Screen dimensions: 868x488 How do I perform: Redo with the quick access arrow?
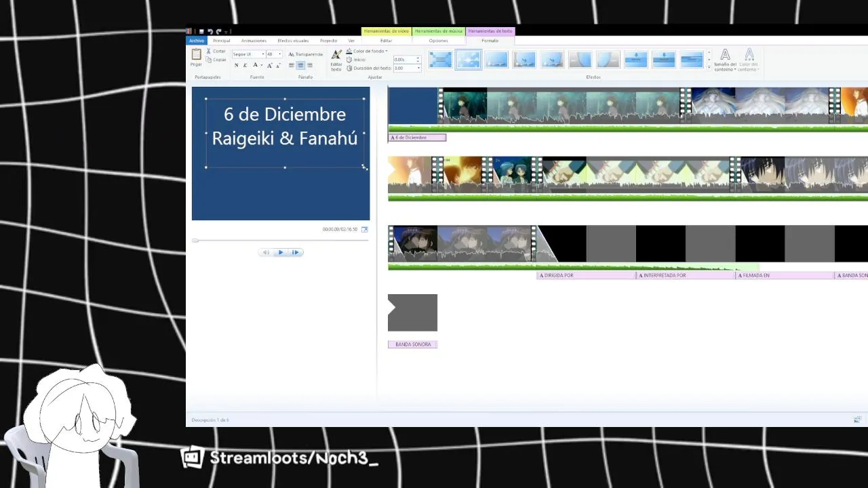[x=218, y=31]
